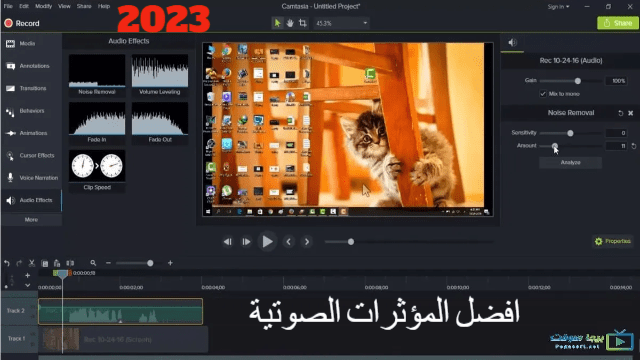Screen dimensions: 640x360
Task: Click the green Share export button
Action: point(618,23)
